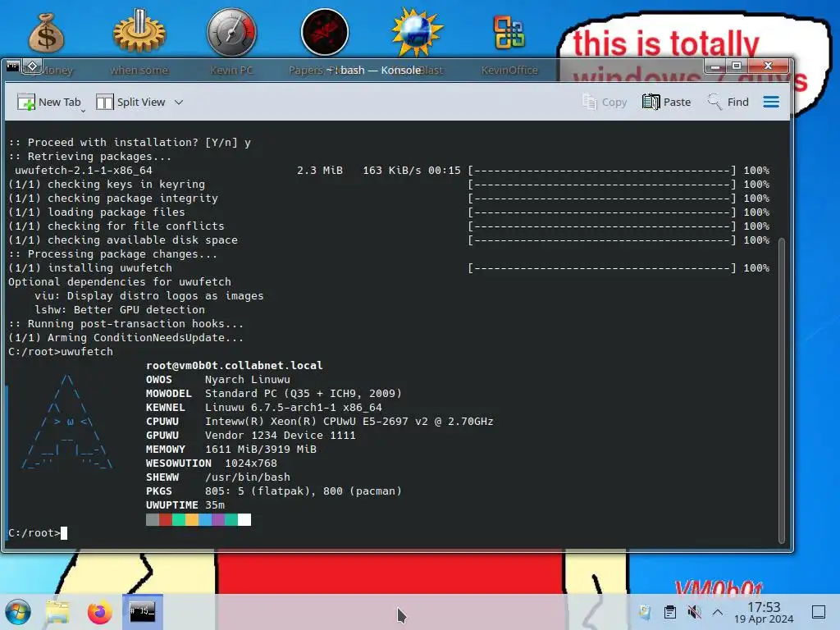Click the KEWNEL line in output

[264, 407]
